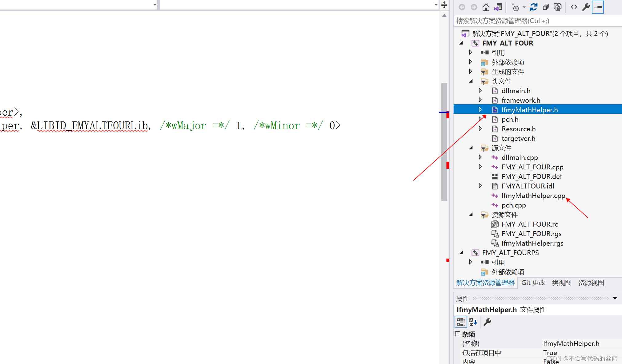Open Property Pages wrench in Properties panel
The image size is (622, 364).
tap(487, 322)
